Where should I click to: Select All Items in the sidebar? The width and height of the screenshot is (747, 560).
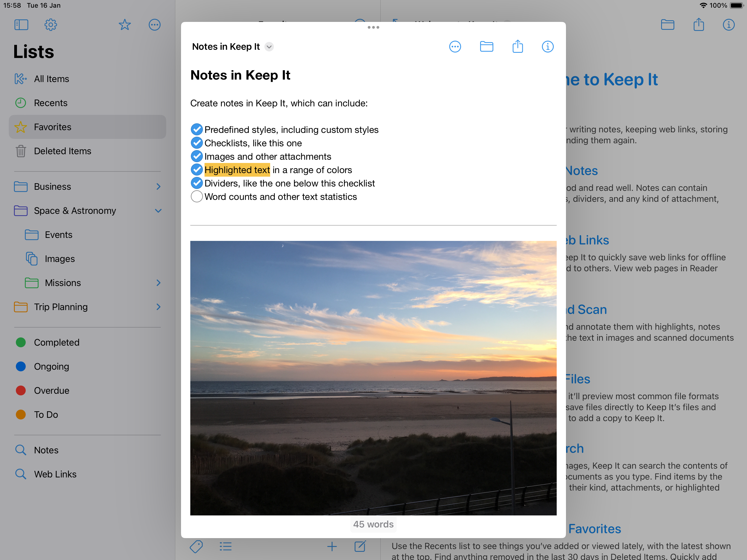(x=87, y=79)
